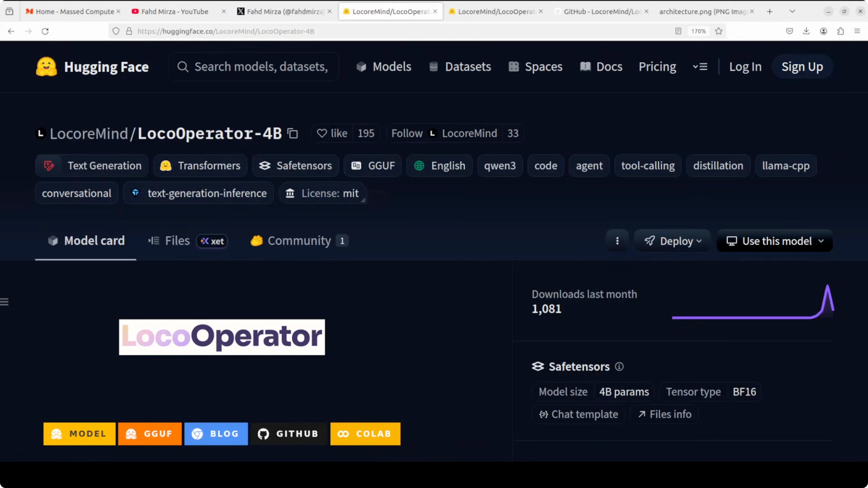Click the GITHUB badge link
Screen dimensions: 868x488
pos(288,434)
